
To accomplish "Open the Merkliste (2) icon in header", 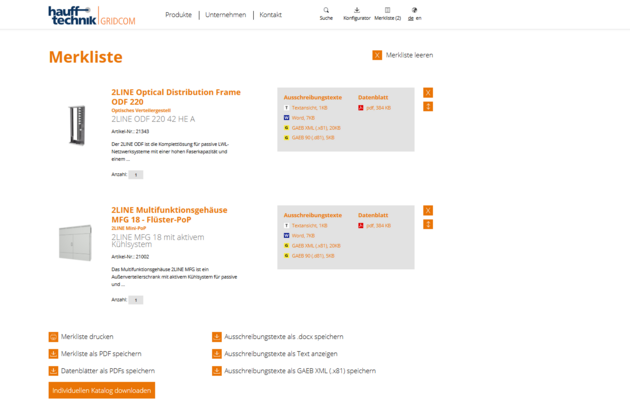I will click(x=387, y=10).
